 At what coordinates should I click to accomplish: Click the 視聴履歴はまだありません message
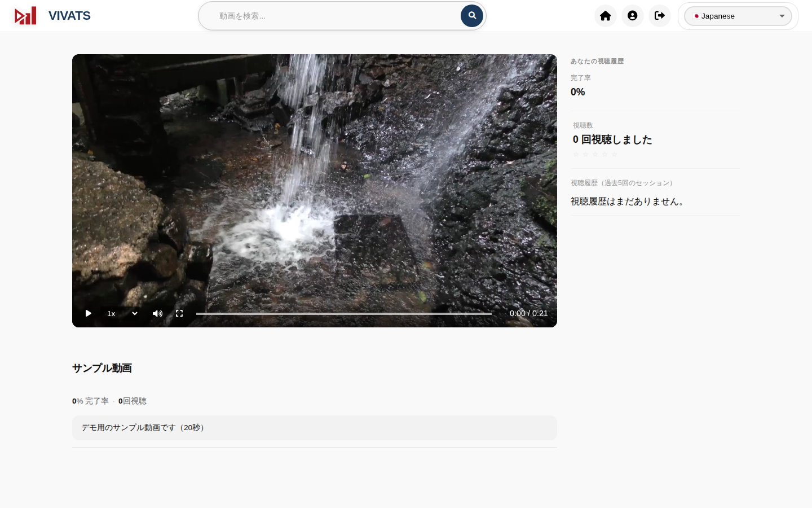[628, 202]
